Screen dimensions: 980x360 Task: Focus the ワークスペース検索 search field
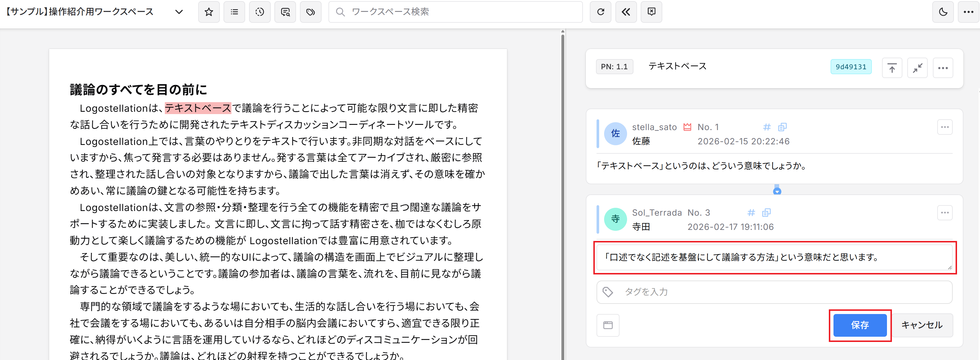(x=455, y=12)
